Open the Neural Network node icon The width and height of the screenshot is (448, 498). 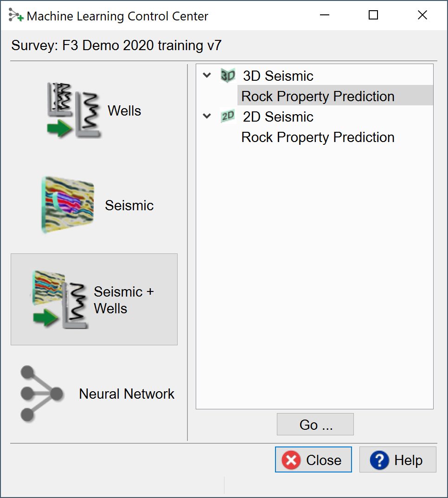[x=42, y=394]
